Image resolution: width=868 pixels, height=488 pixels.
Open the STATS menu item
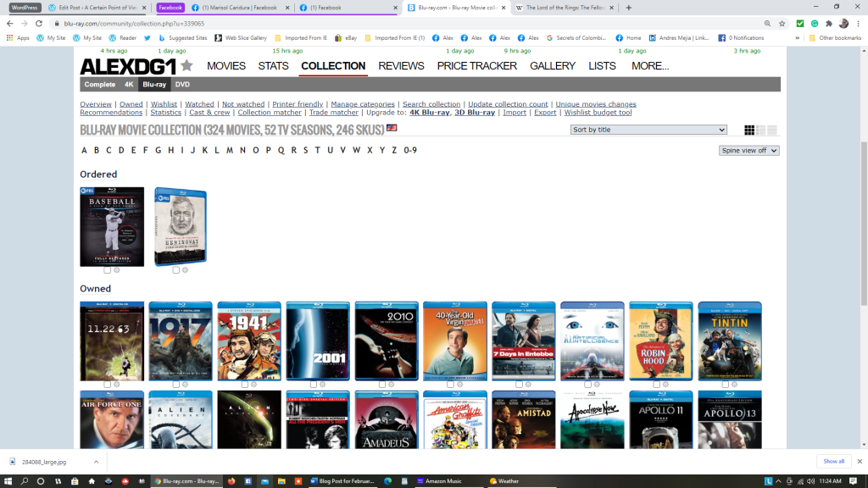pyautogui.click(x=273, y=66)
